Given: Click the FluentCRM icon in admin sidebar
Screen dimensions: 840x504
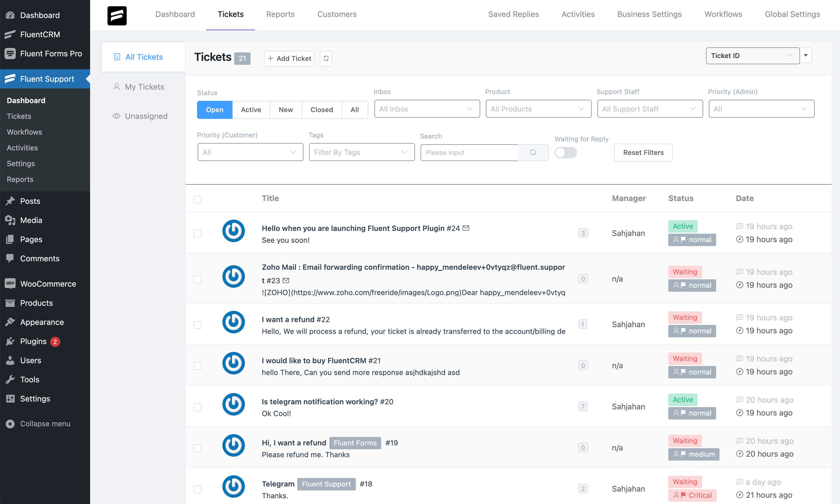Looking at the screenshot, I should pos(10,34).
